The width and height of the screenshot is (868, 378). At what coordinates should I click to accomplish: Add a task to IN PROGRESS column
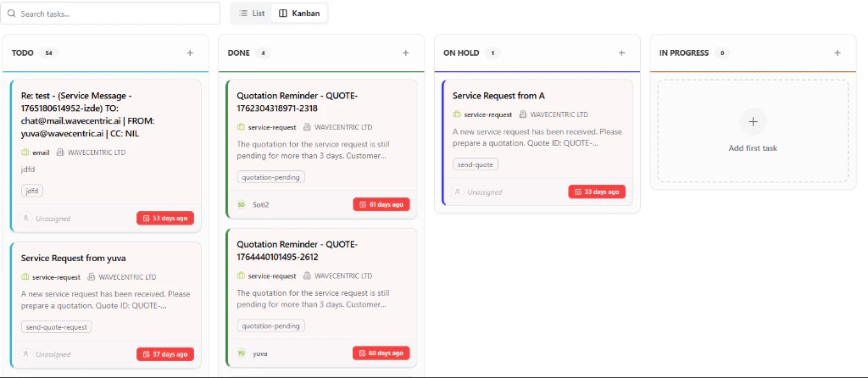pyautogui.click(x=837, y=53)
